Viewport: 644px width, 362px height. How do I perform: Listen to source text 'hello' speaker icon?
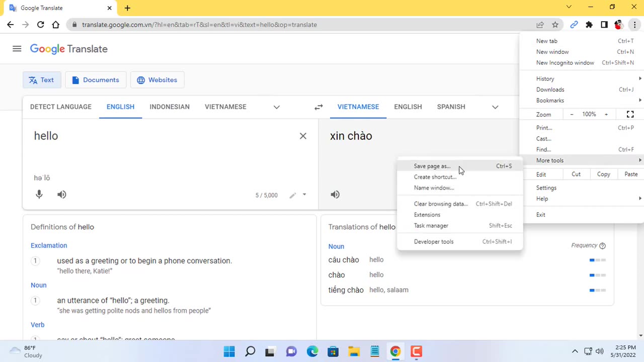point(62,195)
